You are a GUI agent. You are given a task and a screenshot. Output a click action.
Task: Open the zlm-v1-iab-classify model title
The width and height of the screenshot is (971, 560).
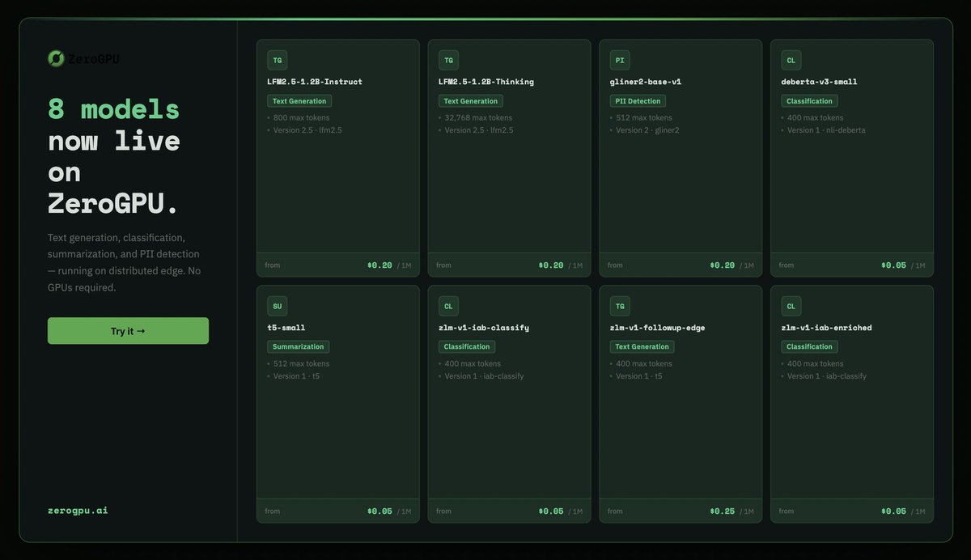484,328
